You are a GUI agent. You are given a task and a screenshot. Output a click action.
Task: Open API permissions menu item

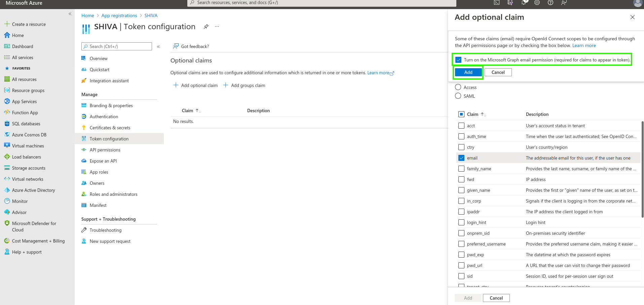[105, 150]
